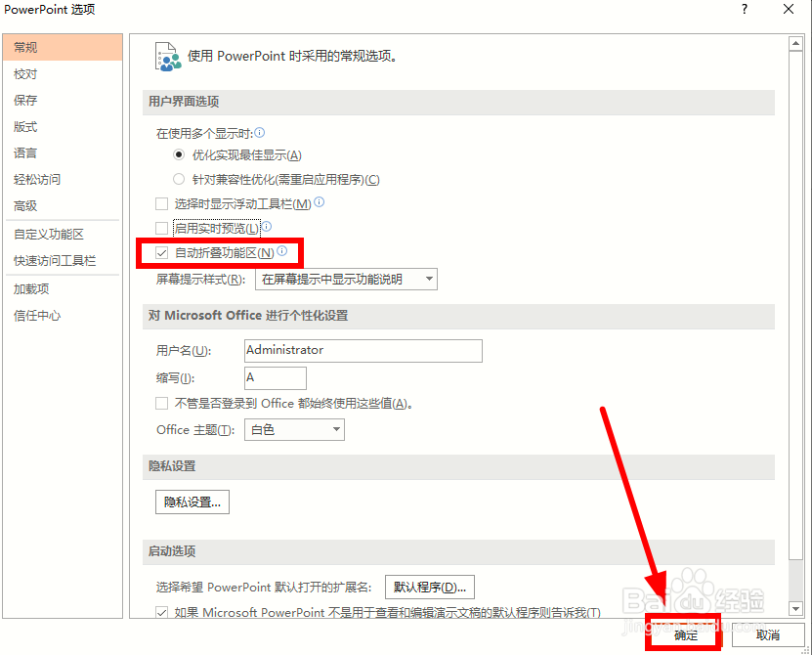Open info icon next to multiple displays label
812x655 pixels.
[x=260, y=133]
